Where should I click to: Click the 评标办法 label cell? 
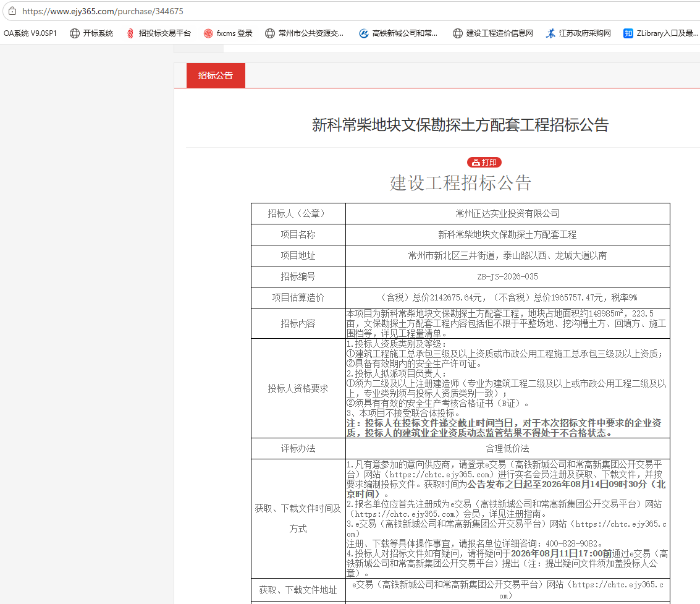(x=298, y=449)
